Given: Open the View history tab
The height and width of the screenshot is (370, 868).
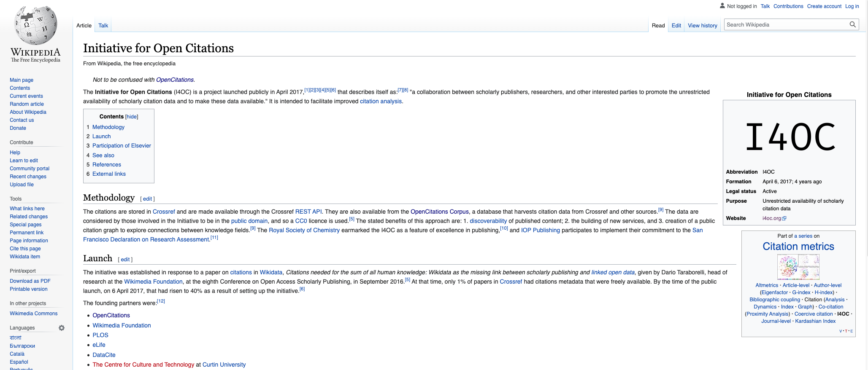Looking at the screenshot, I should point(702,26).
